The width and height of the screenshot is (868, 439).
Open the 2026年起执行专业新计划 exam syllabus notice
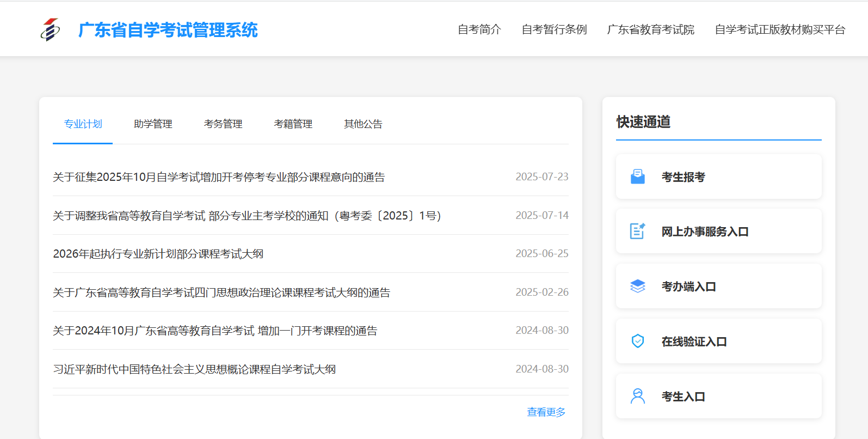tap(158, 254)
